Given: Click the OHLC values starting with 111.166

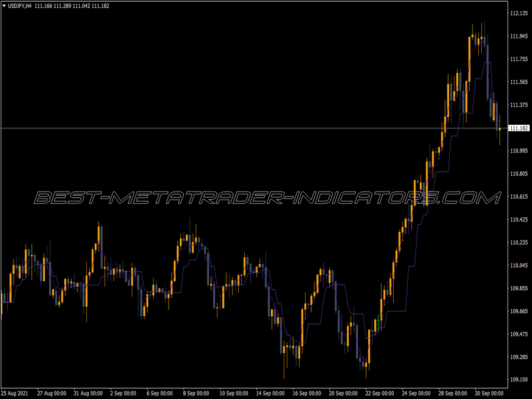Looking at the screenshot, I should coord(72,6).
